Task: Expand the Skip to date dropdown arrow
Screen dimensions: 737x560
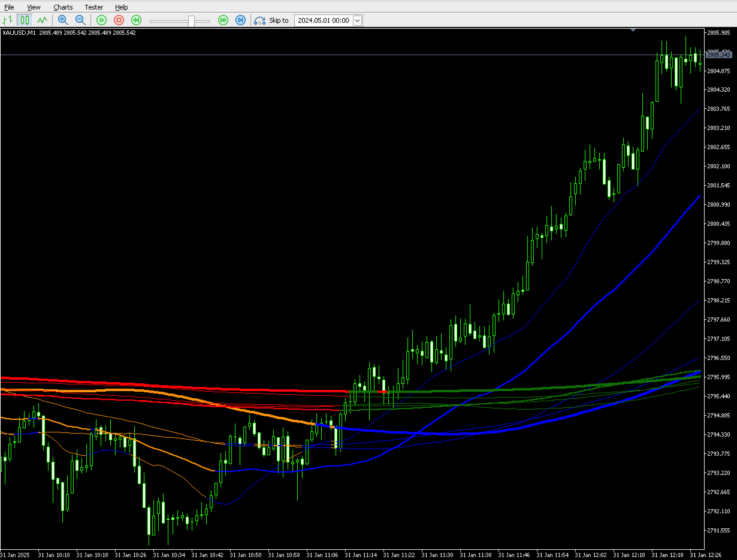Action: pos(358,20)
